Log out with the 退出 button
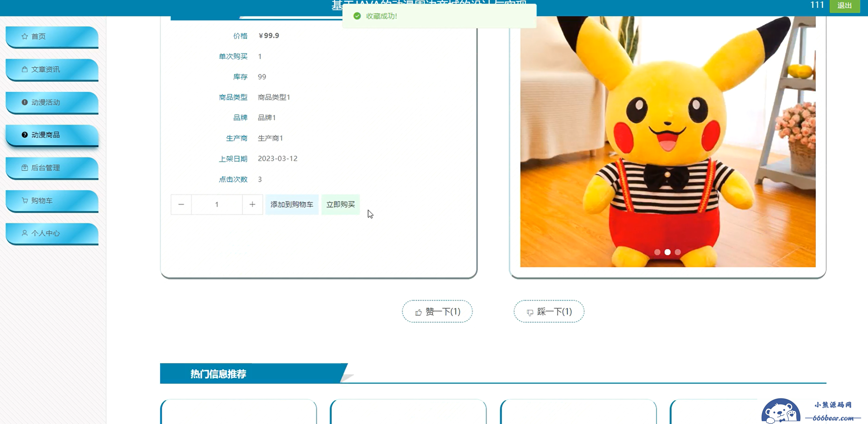 coord(844,6)
